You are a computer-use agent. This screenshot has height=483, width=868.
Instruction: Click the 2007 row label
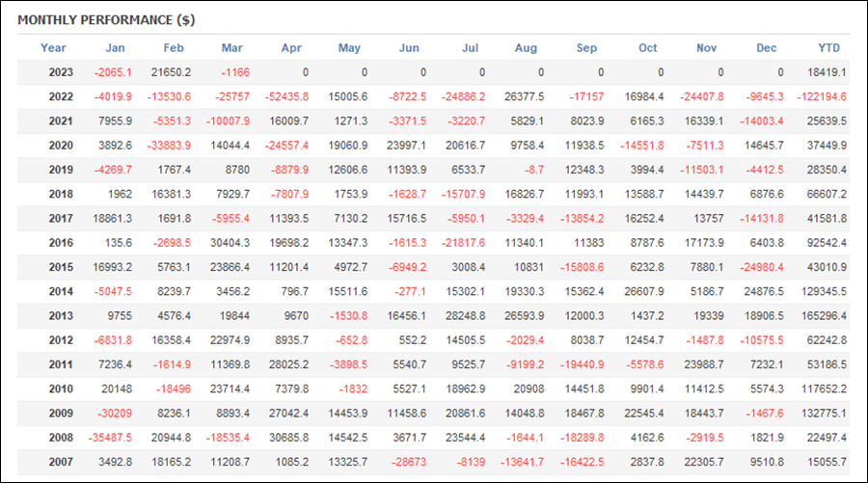coord(61,462)
